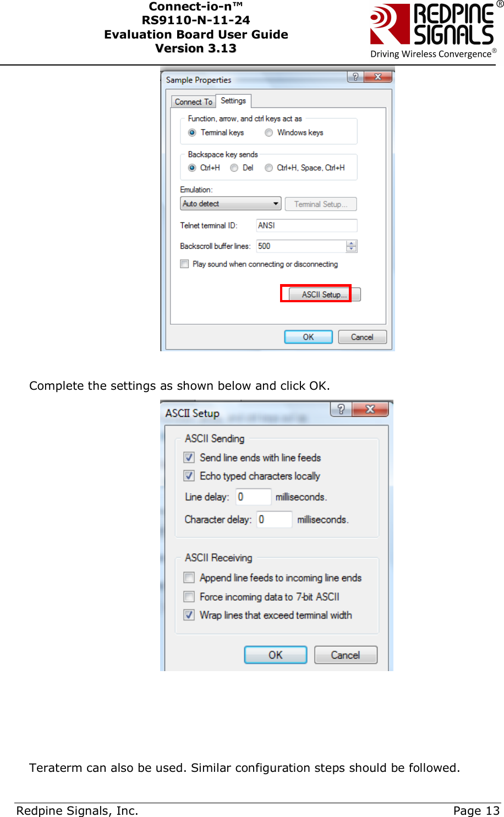Click OK in the ASCII Setup dialog
This screenshot has height=817, width=504.
coord(276,655)
